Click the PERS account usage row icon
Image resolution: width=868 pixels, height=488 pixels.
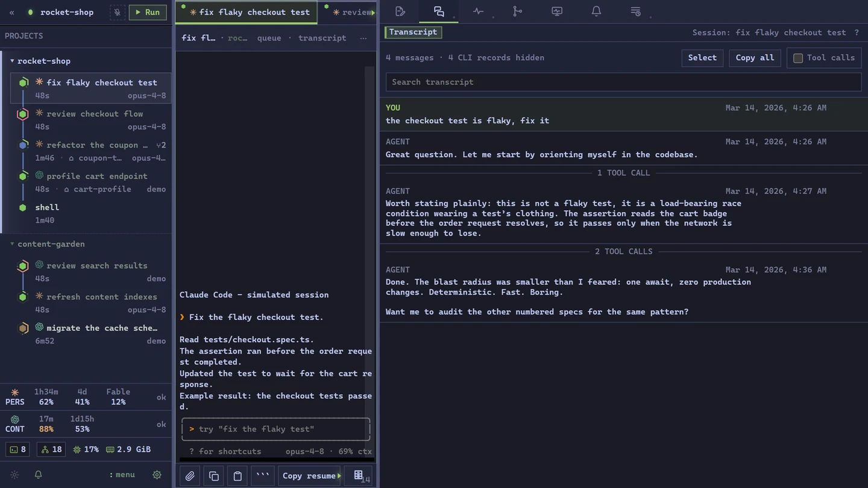pyautogui.click(x=15, y=392)
